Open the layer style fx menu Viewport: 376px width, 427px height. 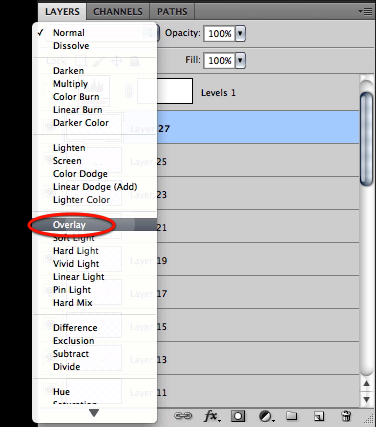coord(212,416)
